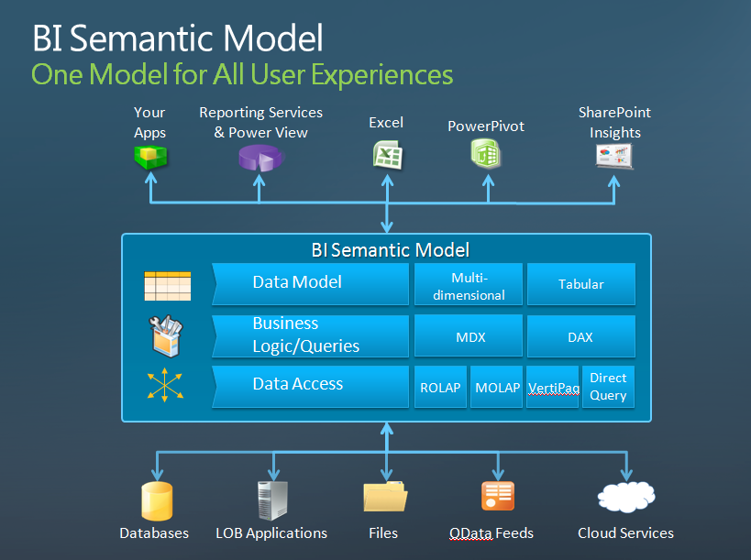This screenshot has height=560, width=751.
Task: Select the Data Access banner
Action: click(310, 387)
